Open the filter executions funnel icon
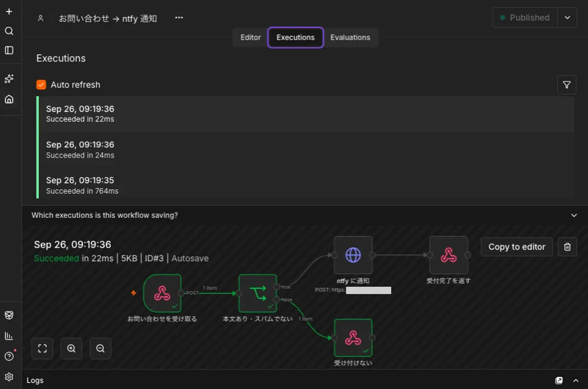588x389 pixels. pyautogui.click(x=567, y=85)
